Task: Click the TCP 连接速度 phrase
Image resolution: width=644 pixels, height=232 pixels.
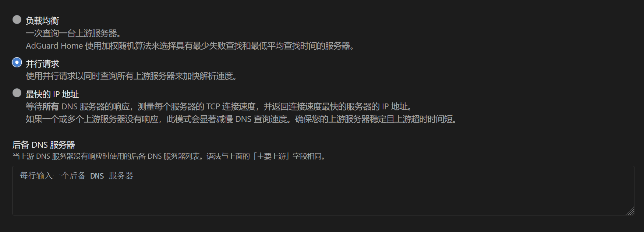Action: (231, 106)
